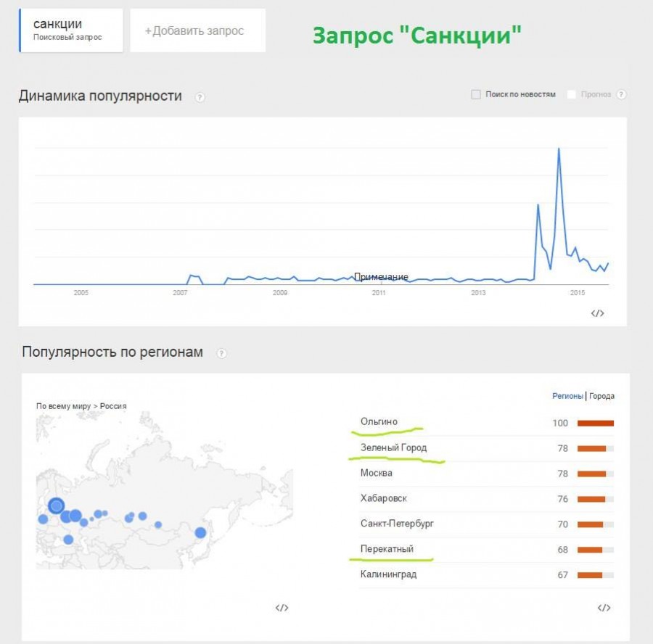Click the help icon next to Прогноз
Screen dimensions: 653x644
(621, 94)
